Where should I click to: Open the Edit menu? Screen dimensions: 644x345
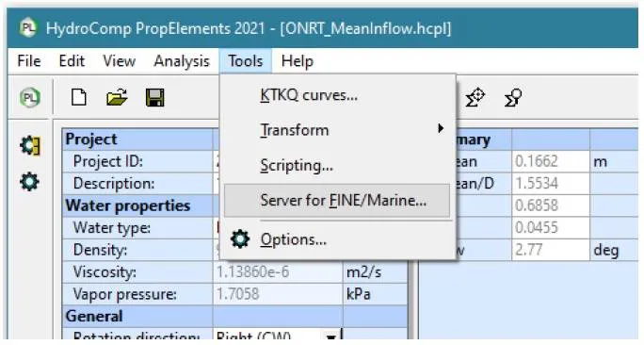[72, 61]
